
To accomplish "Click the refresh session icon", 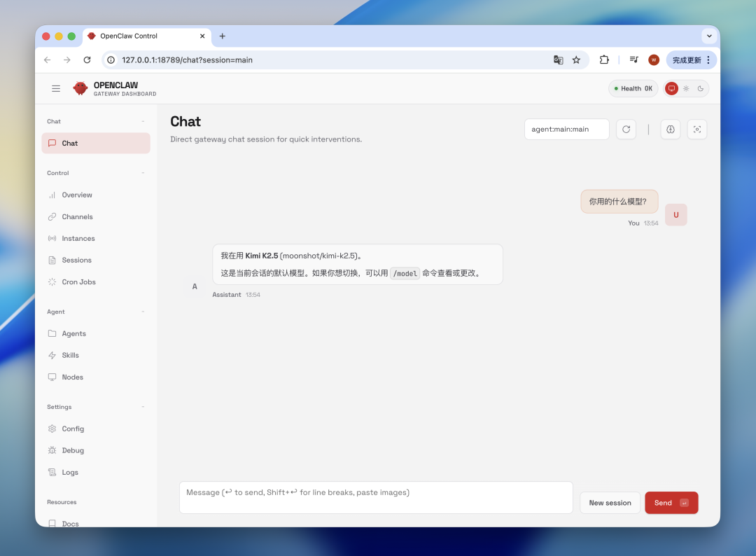I will [x=626, y=130].
